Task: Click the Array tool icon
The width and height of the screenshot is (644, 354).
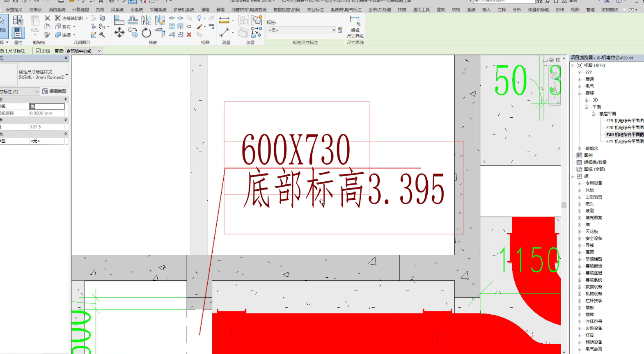Action: (x=172, y=27)
